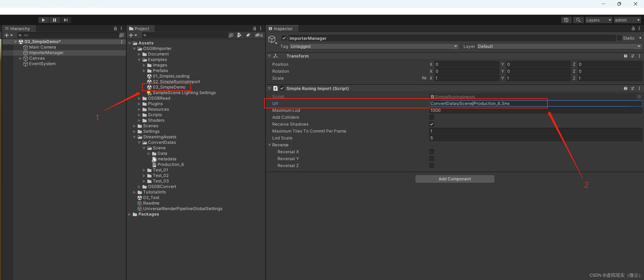
Task: Click the undo history icon near top right
Action: point(566,20)
